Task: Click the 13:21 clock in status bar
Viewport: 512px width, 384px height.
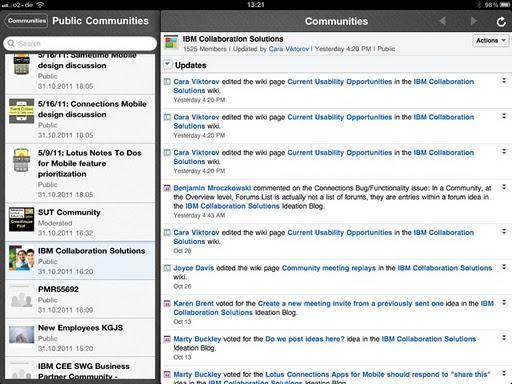Action: [x=256, y=5]
